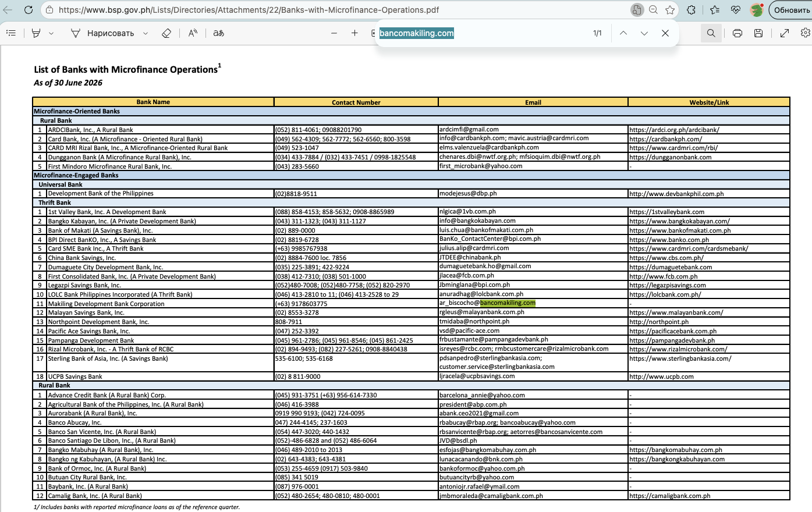The image size is (812, 512).
Task: Save the PDF with the disk icon
Action: coord(758,33)
